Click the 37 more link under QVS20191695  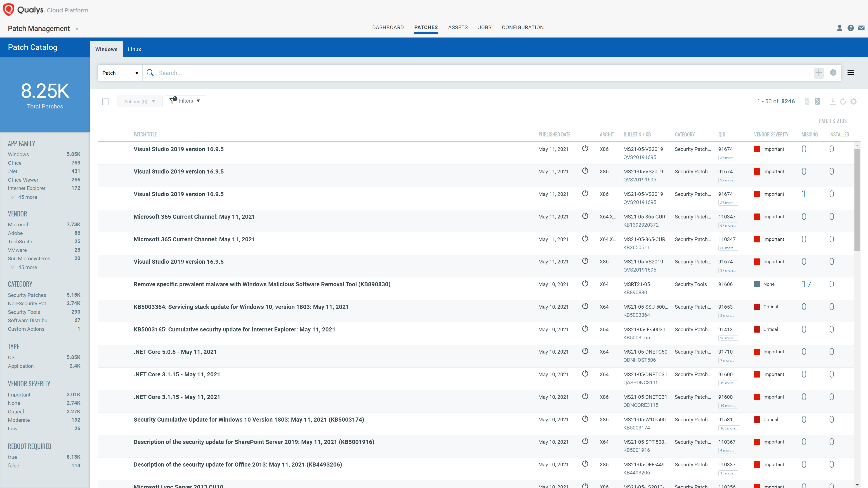(x=728, y=158)
